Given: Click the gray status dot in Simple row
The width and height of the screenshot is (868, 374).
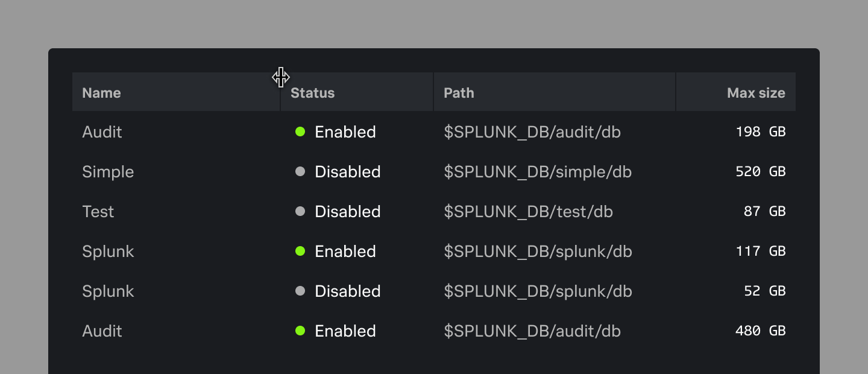Looking at the screenshot, I should pyautogui.click(x=300, y=171).
